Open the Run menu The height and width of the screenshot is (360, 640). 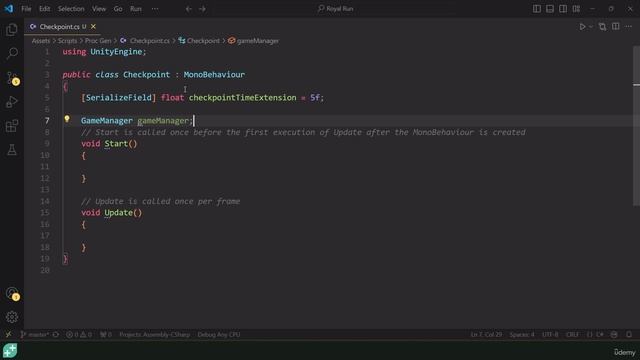pyautogui.click(x=136, y=9)
